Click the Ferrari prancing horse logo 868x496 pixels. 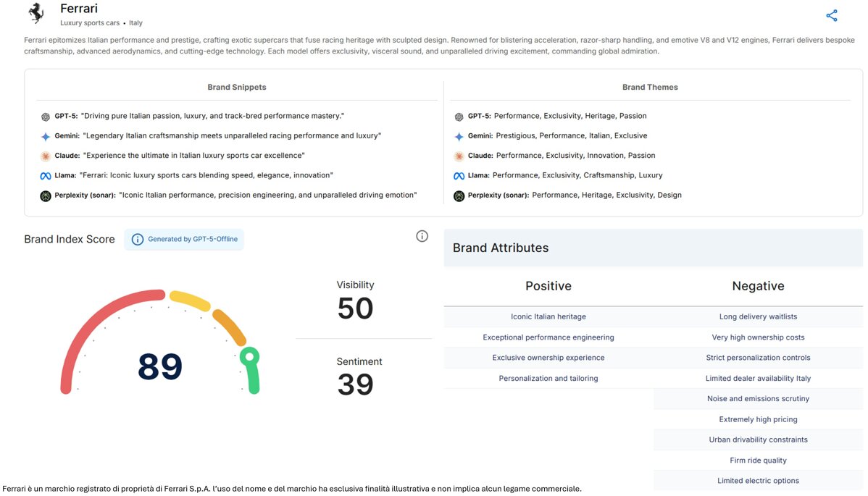tap(36, 14)
